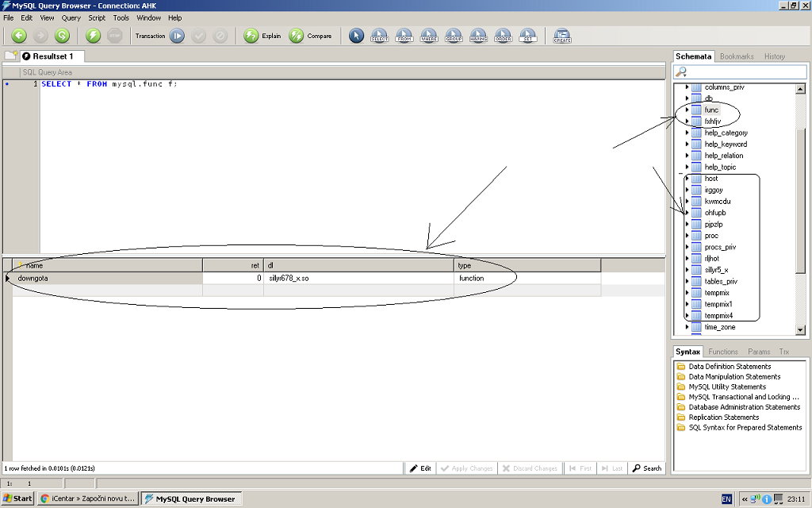Click the Explain query icon
812x508 pixels.
tap(251, 36)
